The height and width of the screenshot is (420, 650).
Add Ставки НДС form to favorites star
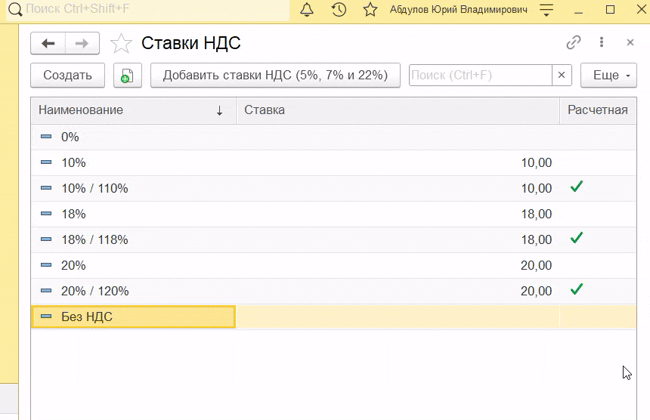tap(121, 44)
